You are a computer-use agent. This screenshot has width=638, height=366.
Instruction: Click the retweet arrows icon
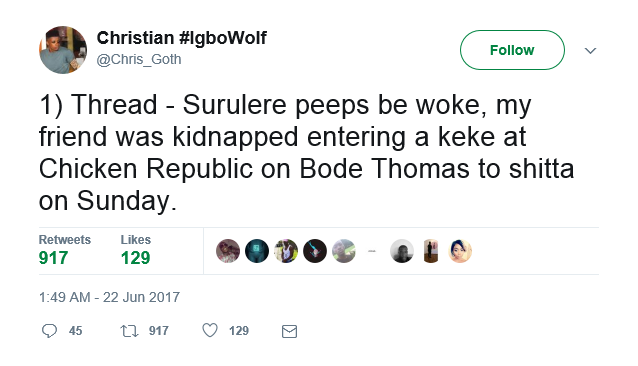(x=129, y=331)
